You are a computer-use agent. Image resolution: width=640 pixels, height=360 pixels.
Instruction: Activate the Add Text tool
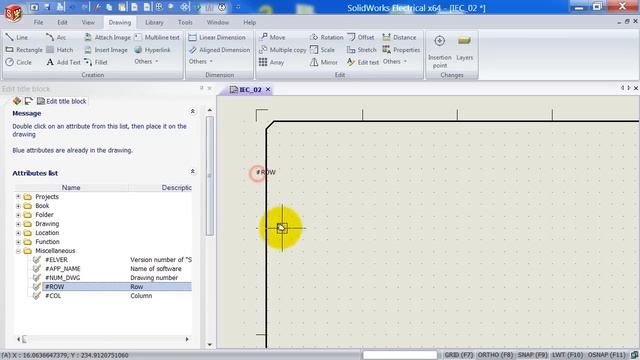63,62
